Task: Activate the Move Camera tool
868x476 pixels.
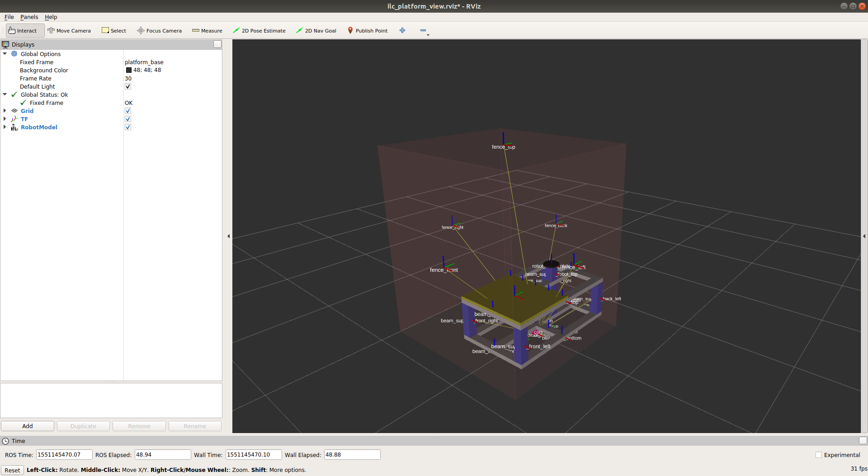Action: tap(69, 31)
